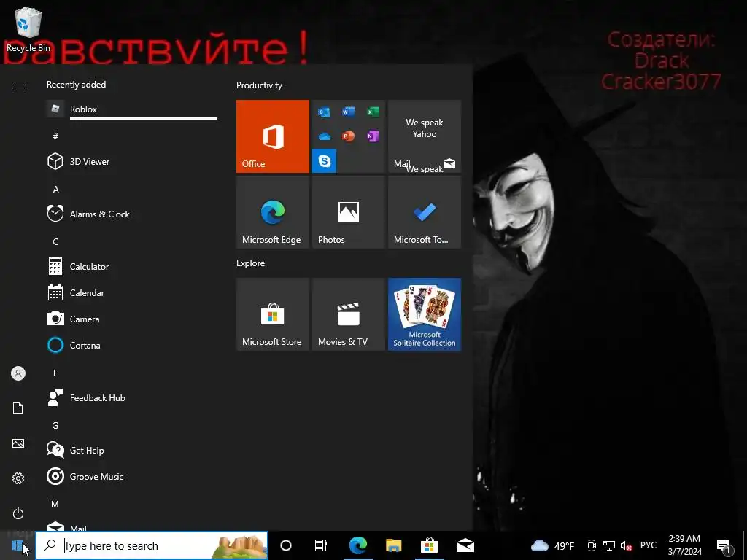Viewport: 747px width, 560px height.
Task: Open Alarms & Clock app
Action: tap(132, 214)
